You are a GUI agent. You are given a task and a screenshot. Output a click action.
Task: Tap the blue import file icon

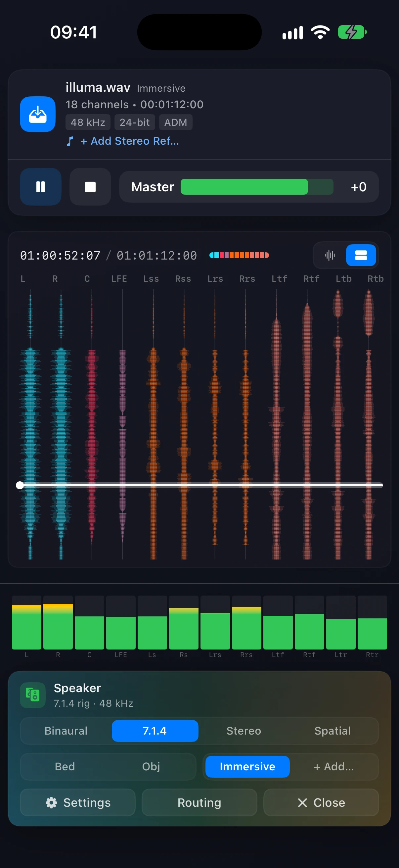38,114
